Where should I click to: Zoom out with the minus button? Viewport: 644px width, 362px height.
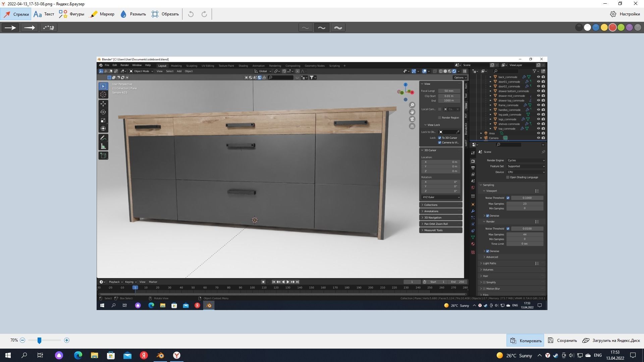[22, 340]
